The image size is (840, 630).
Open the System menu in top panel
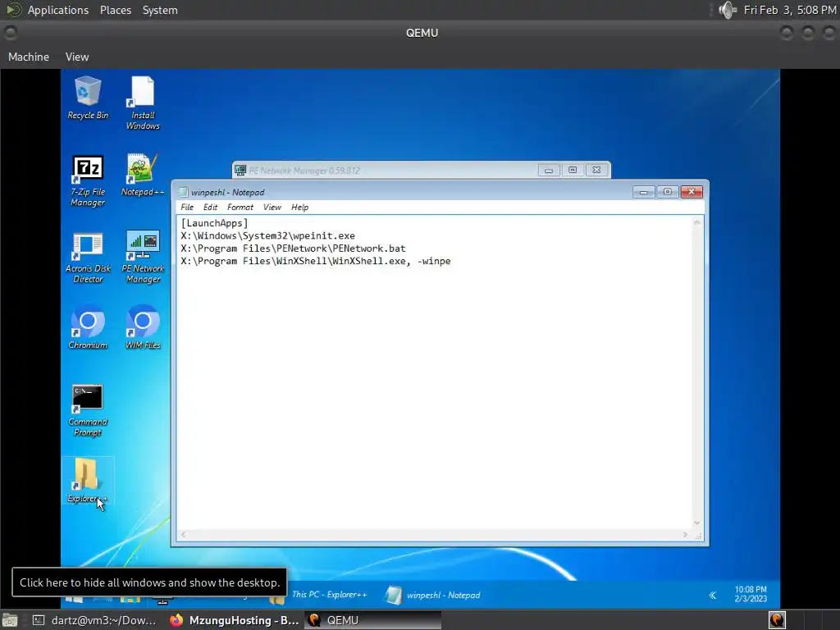160,10
